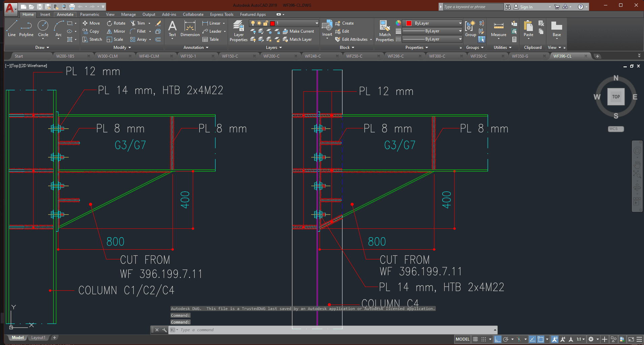Toggle Ortho mode in status bar

pos(497,339)
